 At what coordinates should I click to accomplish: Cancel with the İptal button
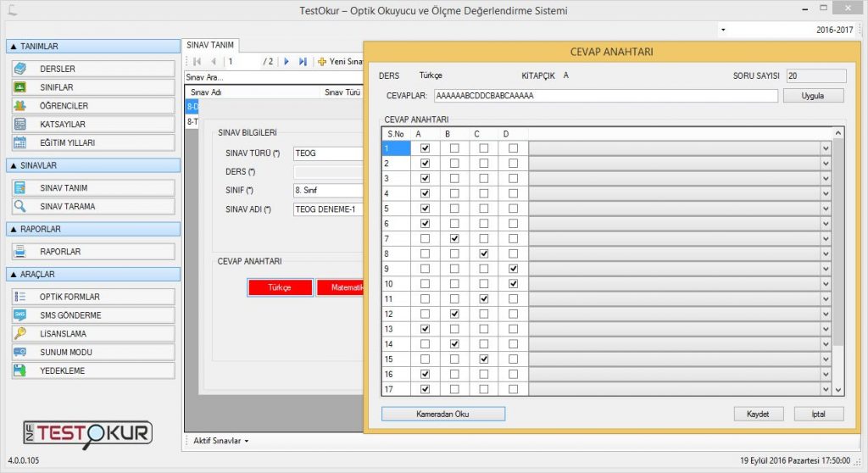tap(819, 414)
